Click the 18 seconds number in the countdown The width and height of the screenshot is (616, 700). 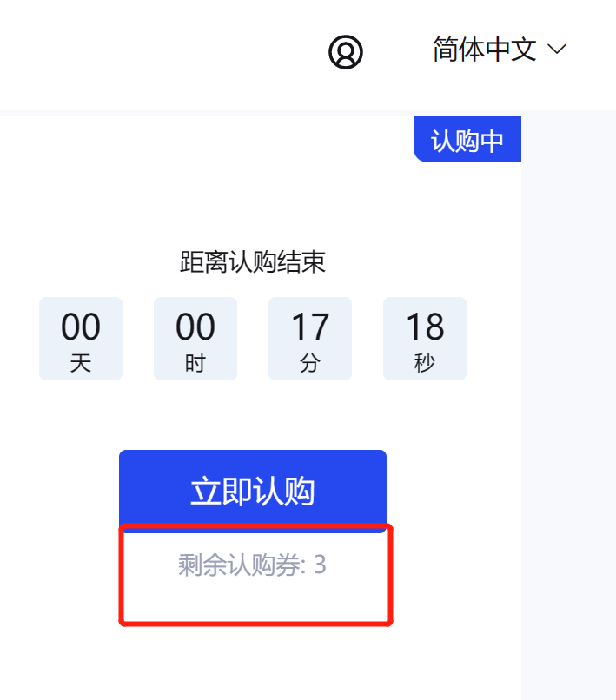(x=425, y=327)
